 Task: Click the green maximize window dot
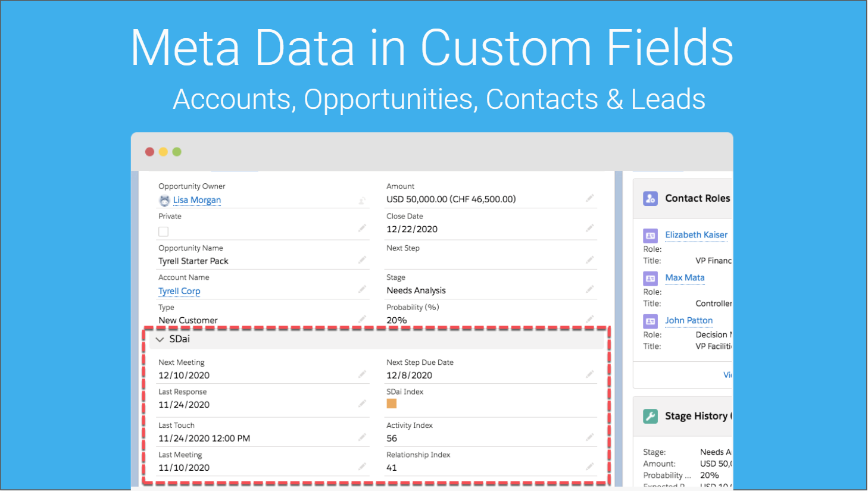(177, 152)
